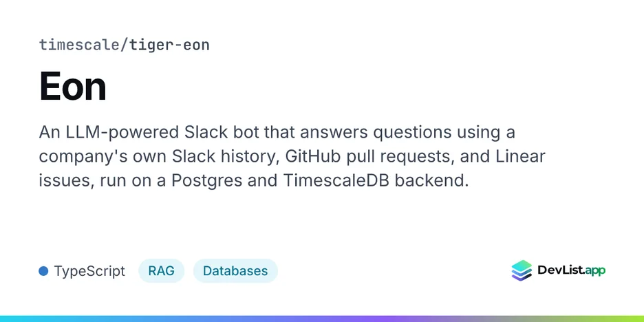The width and height of the screenshot is (644, 322).
Task: Select the RAG tag pill
Action: point(162,270)
